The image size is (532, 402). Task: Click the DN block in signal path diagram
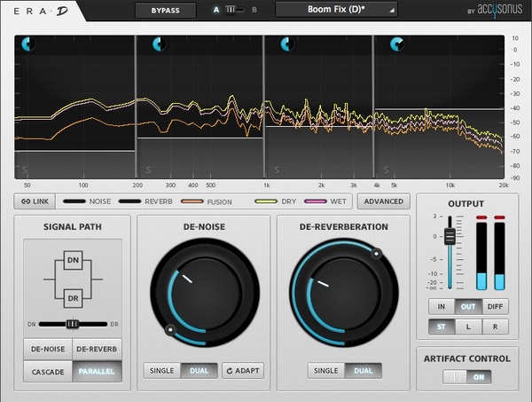click(73, 261)
